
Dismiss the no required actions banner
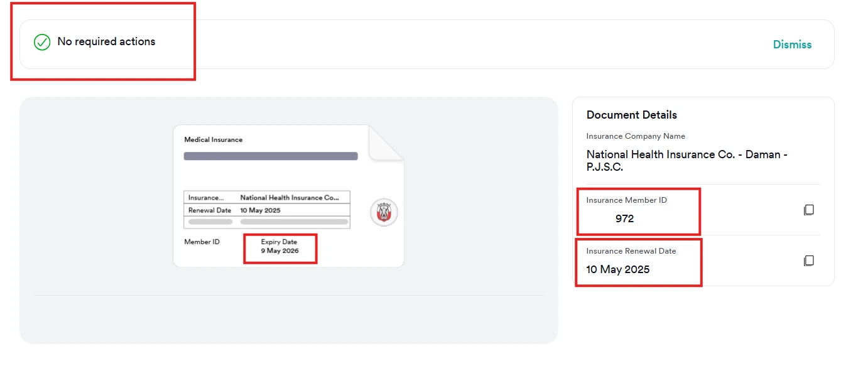(792, 45)
